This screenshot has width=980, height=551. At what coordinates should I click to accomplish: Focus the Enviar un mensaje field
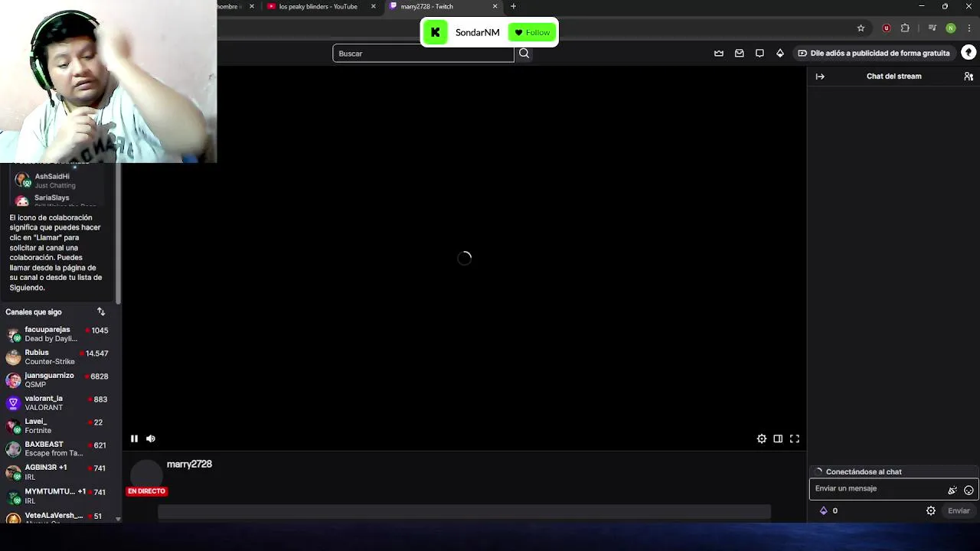click(879, 488)
